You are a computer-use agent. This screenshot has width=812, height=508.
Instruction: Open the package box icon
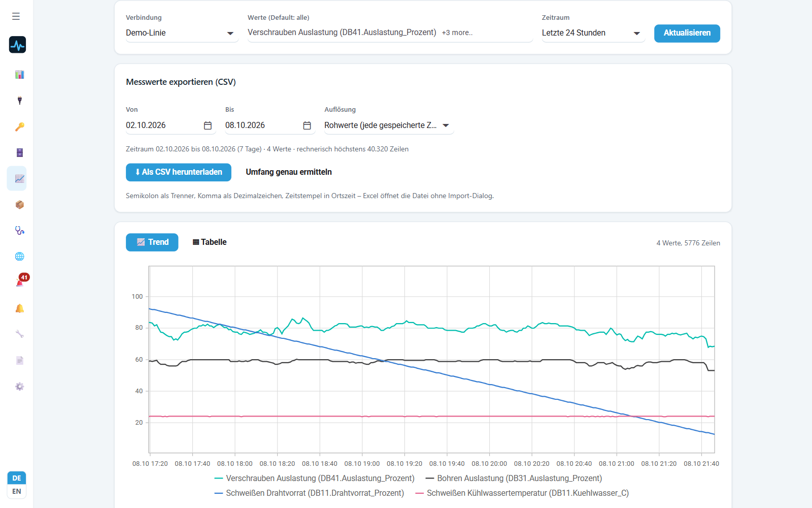[x=19, y=204]
